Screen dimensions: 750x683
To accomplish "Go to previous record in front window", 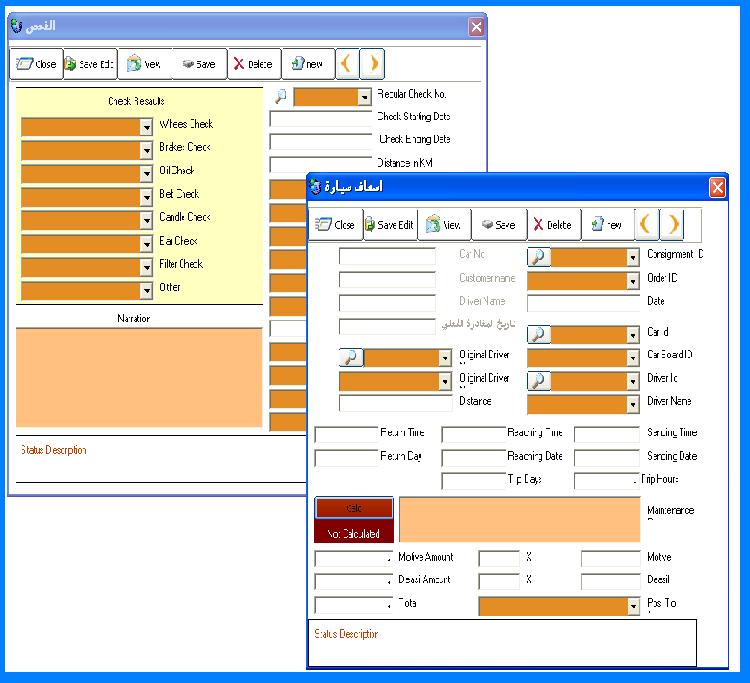I will pyautogui.click(x=646, y=224).
